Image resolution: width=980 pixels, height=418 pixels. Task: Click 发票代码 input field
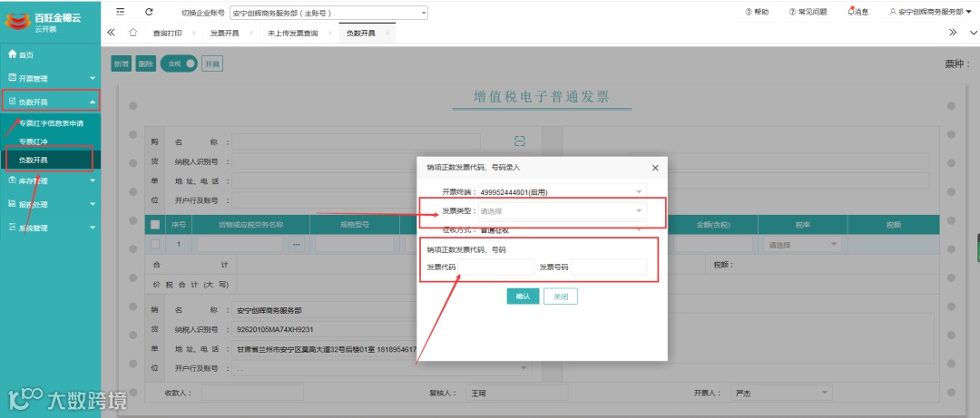(496, 267)
